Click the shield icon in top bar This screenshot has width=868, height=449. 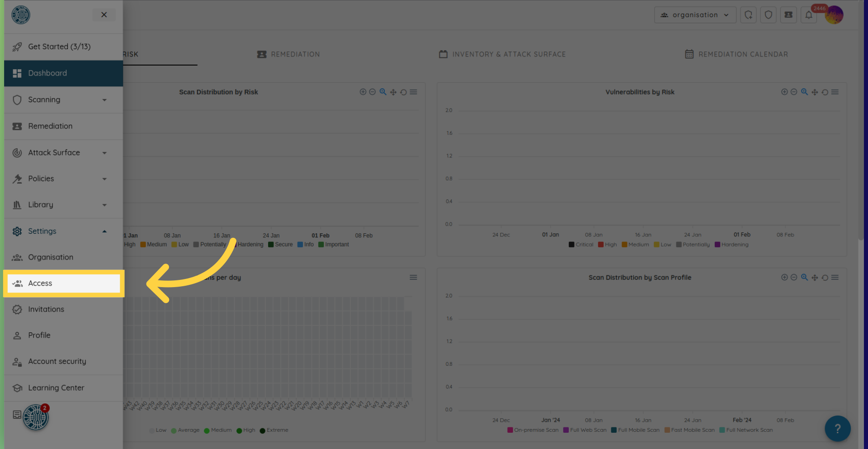(768, 15)
